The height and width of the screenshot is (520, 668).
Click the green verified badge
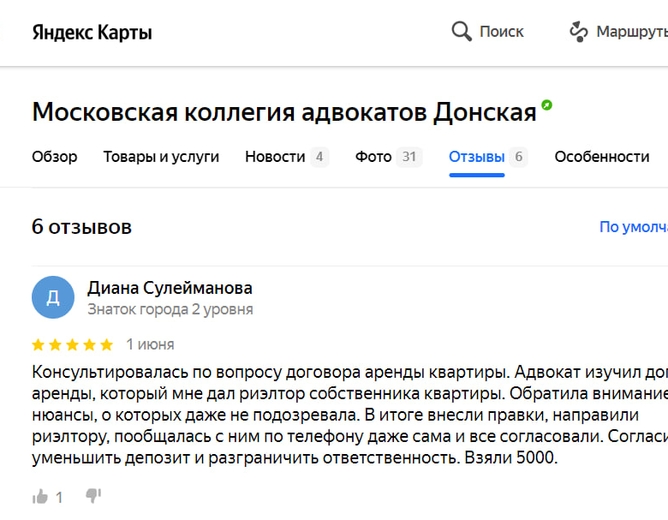(x=547, y=105)
